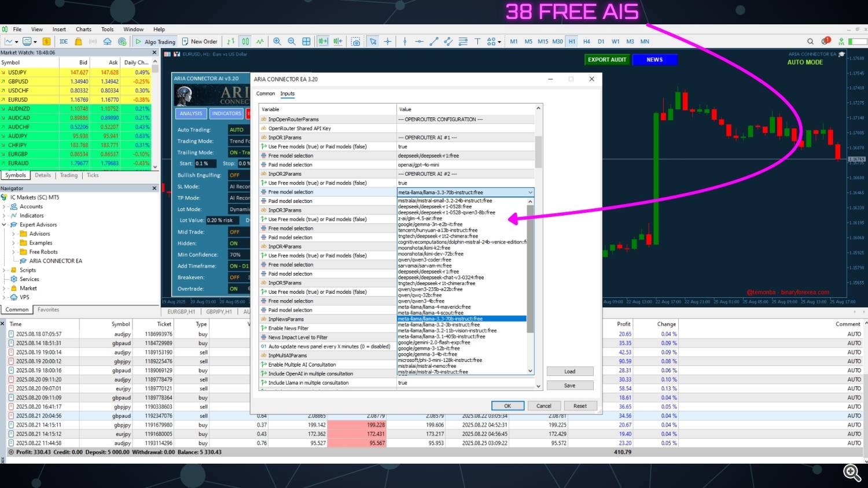The height and width of the screenshot is (488, 868).
Task: Click the Zoom In chart icon
Action: [x=277, y=42]
